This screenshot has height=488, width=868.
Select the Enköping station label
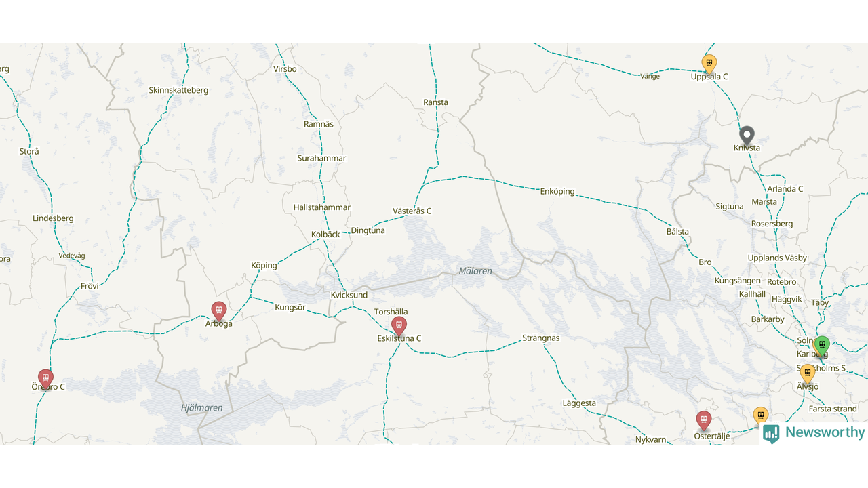(x=557, y=192)
